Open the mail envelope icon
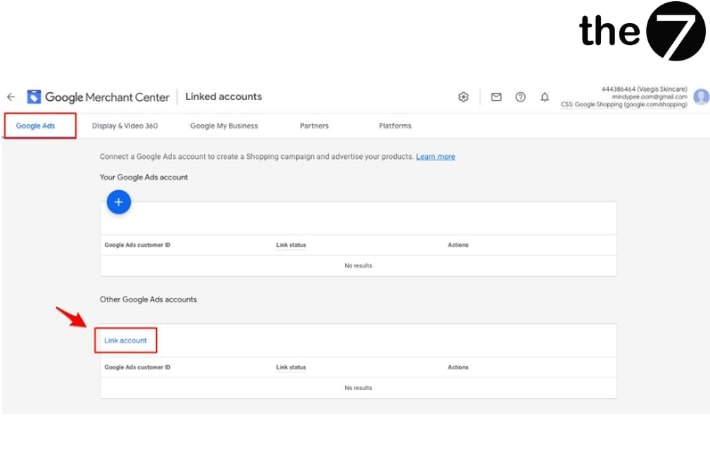710x466 pixels. [x=496, y=97]
